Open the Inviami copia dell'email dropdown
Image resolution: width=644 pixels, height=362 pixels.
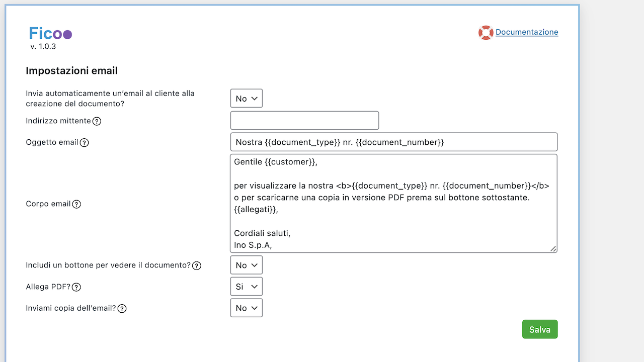[x=246, y=308]
